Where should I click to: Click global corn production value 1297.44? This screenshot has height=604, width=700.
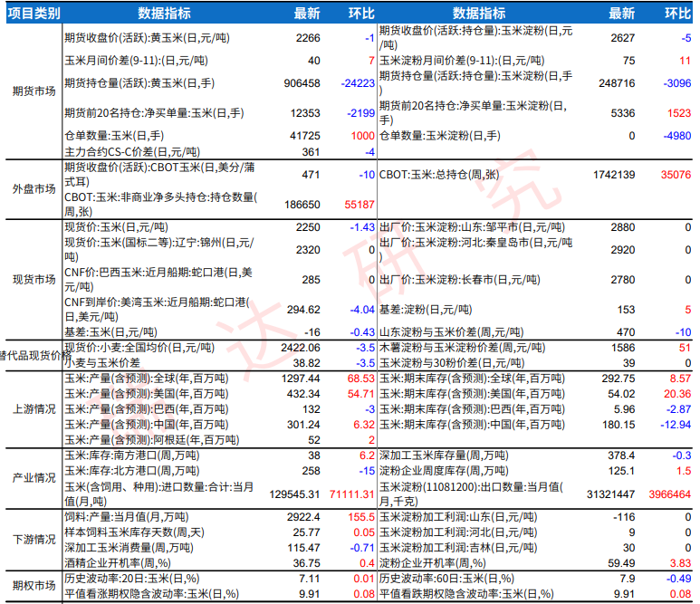pyautogui.click(x=301, y=379)
